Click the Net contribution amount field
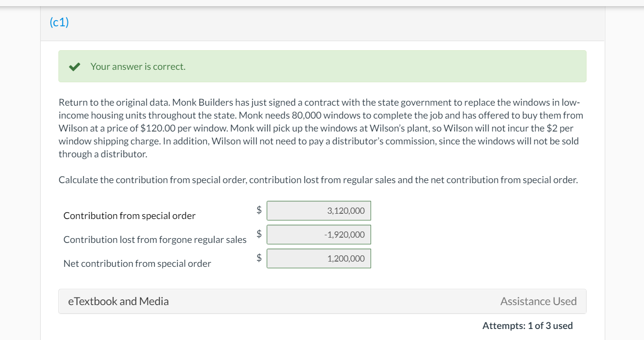The image size is (644, 340). pos(319,259)
